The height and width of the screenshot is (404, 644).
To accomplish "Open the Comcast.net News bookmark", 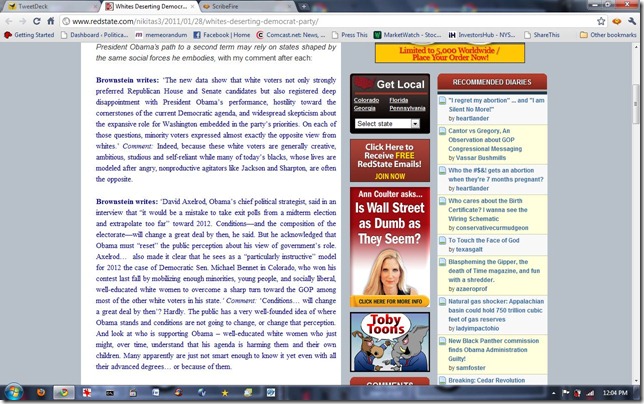I will [x=291, y=35].
